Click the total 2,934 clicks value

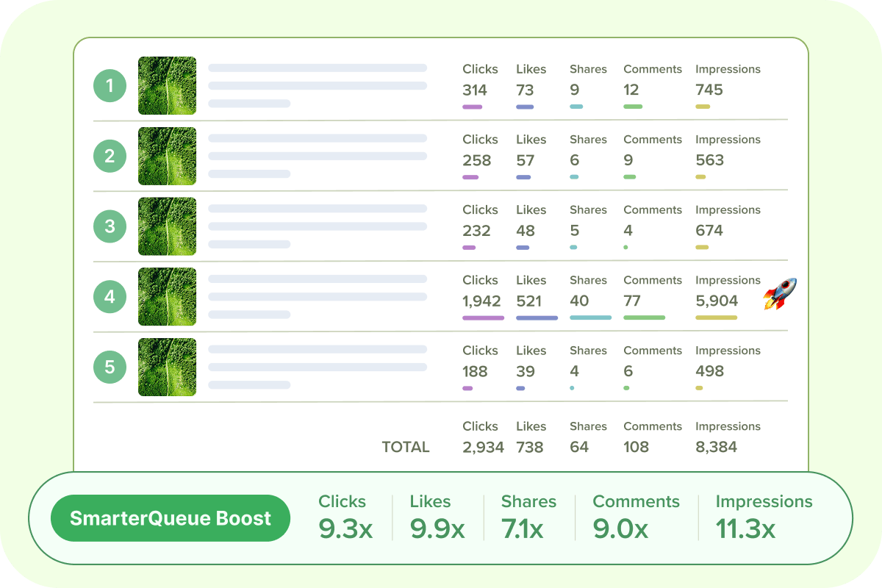483,447
